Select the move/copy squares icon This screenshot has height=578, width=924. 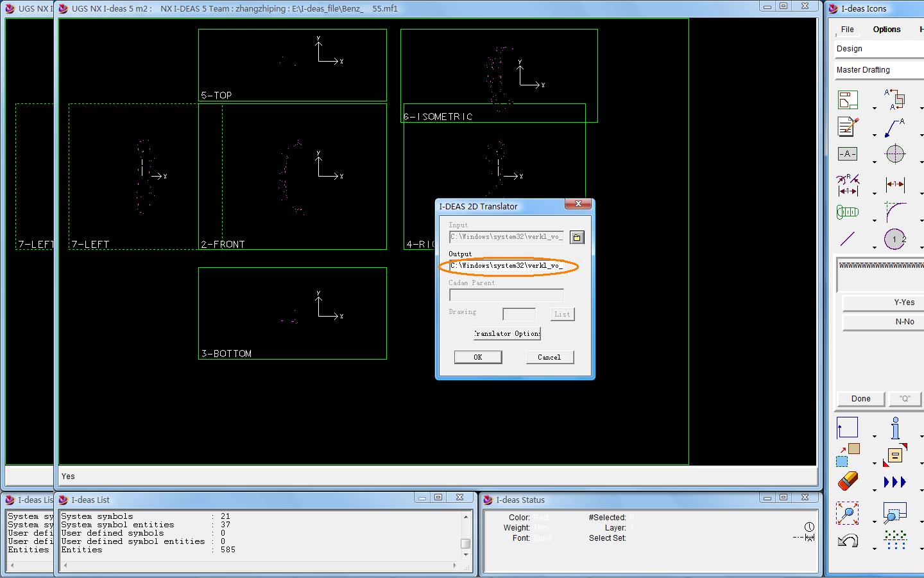(848, 455)
